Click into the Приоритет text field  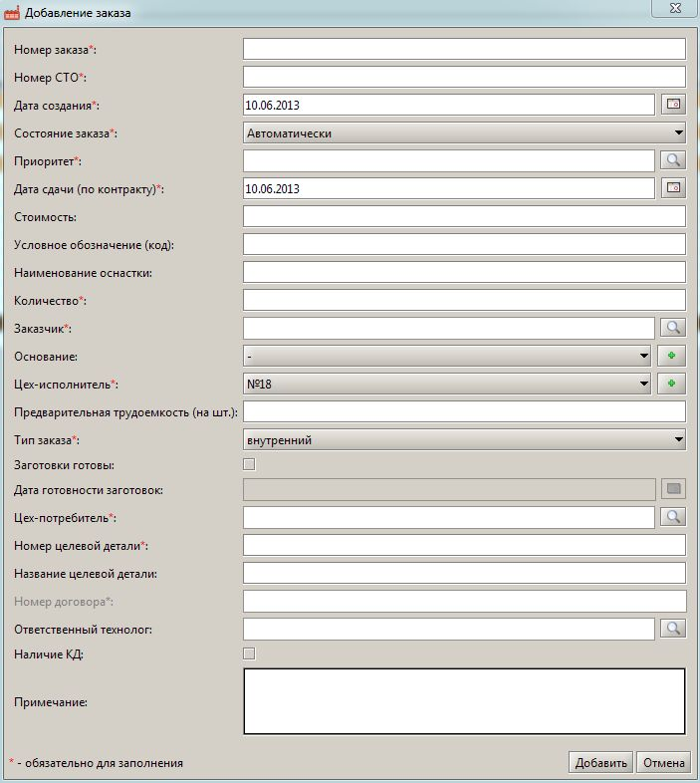pyautogui.click(x=449, y=160)
